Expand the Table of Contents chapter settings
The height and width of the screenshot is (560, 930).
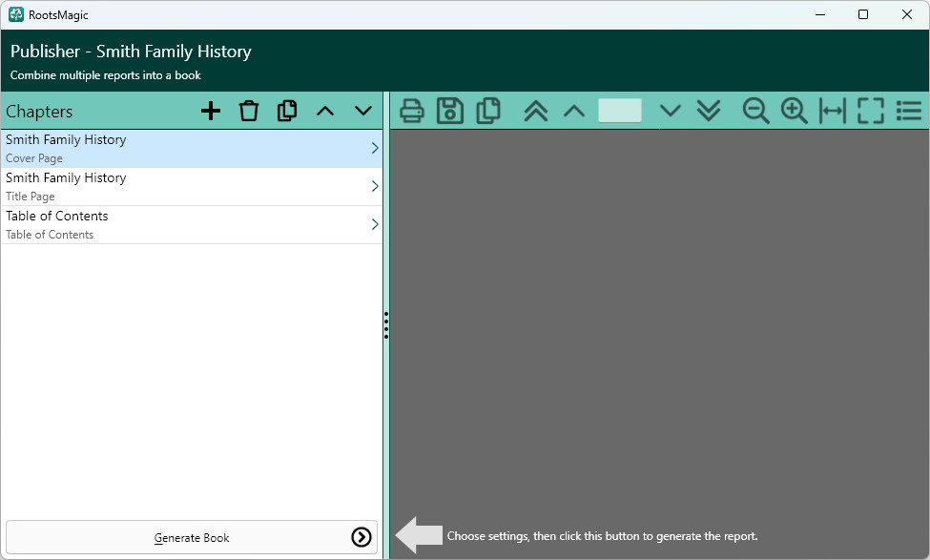(x=375, y=224)
